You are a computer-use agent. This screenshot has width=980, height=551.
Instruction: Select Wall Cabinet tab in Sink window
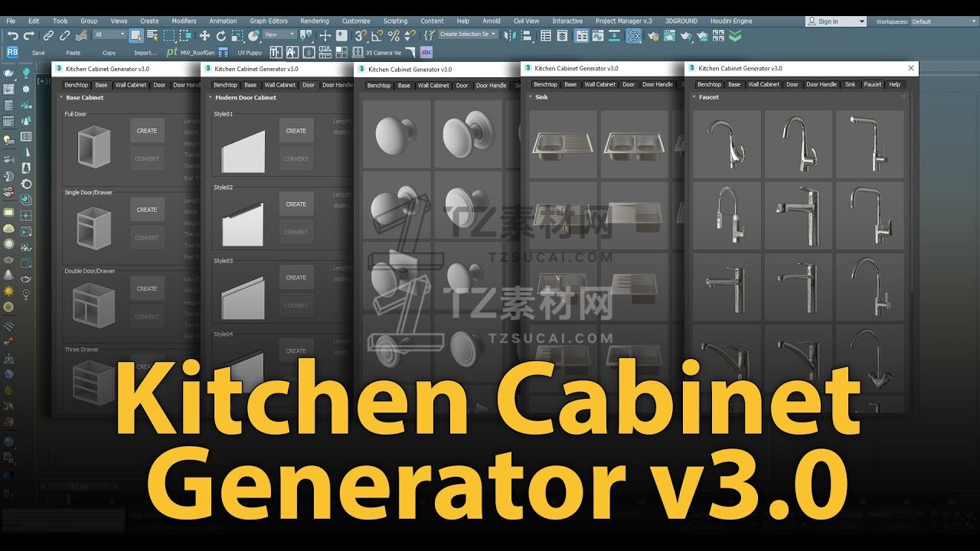[600, 84]
